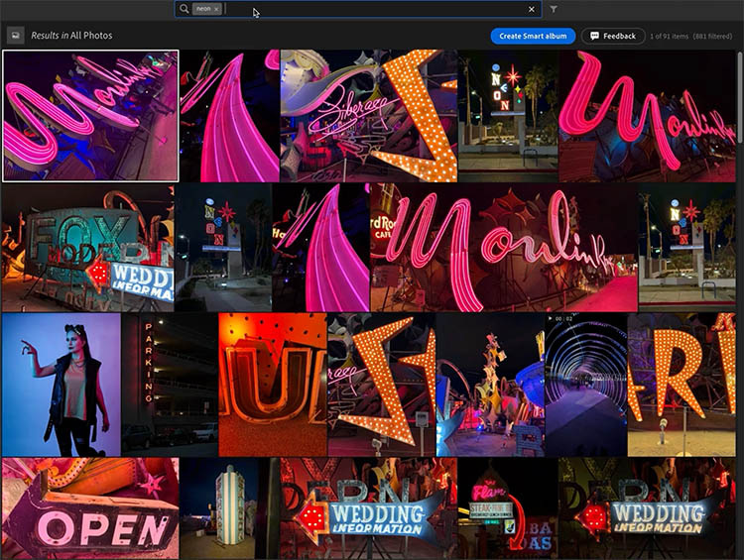Image resolution: width=744 pixels, height=560 pixels.
Task: Select the striped tower night photo
Action: [230, 508]
